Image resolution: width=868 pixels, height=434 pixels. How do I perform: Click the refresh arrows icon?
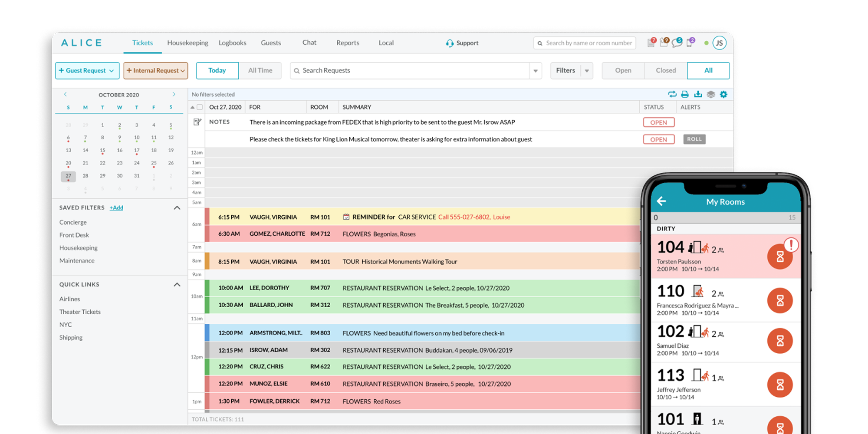(x=672, y=95)
